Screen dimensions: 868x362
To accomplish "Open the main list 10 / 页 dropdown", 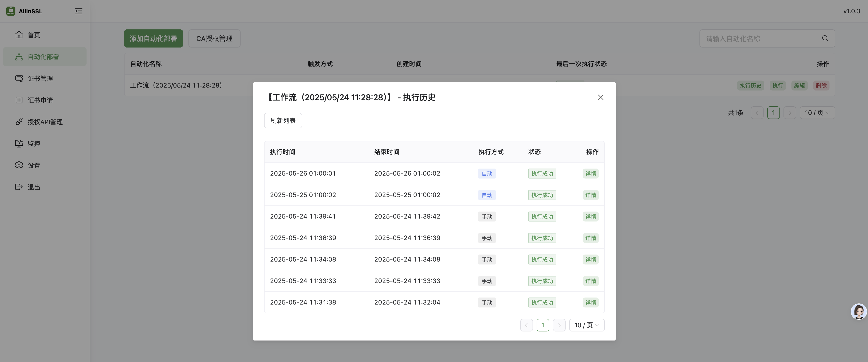I will click(817, 113).
